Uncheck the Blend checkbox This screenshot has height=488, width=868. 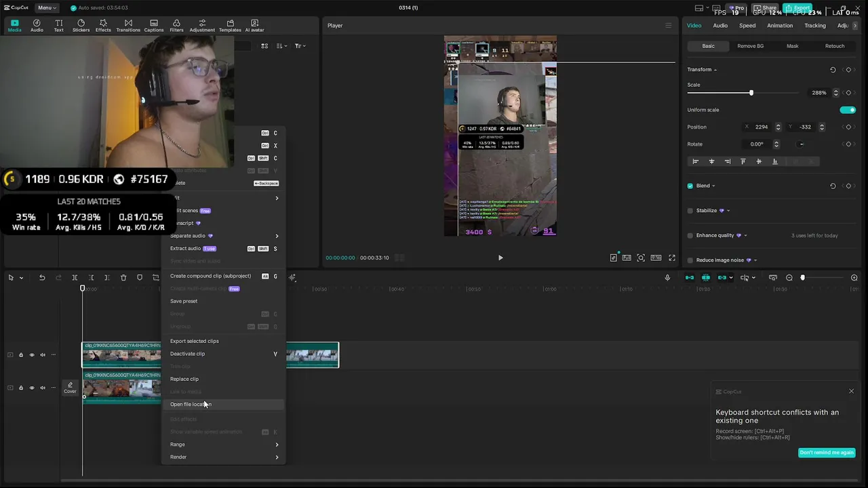pos(690,186)
